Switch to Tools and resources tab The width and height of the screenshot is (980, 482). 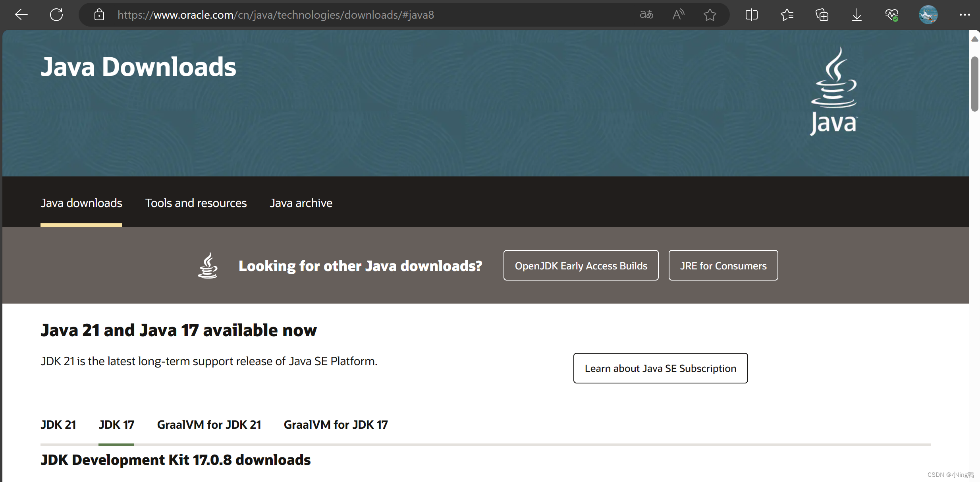click(196, 203)
